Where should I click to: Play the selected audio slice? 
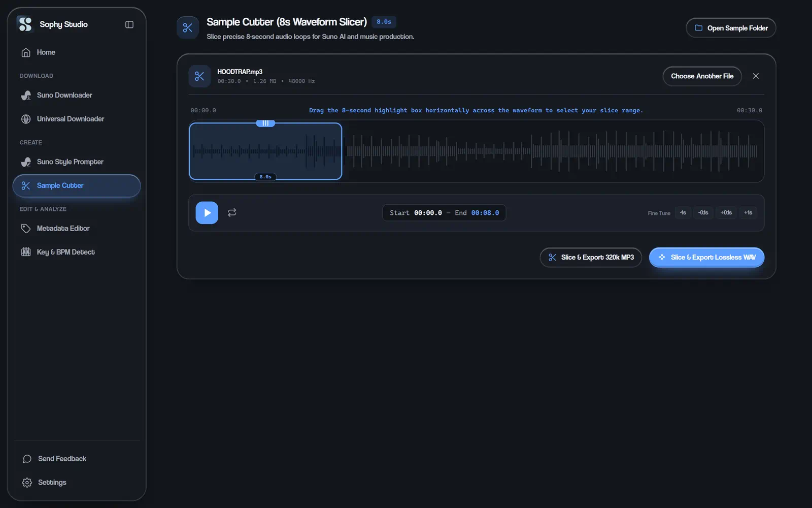tap(207, 213)
